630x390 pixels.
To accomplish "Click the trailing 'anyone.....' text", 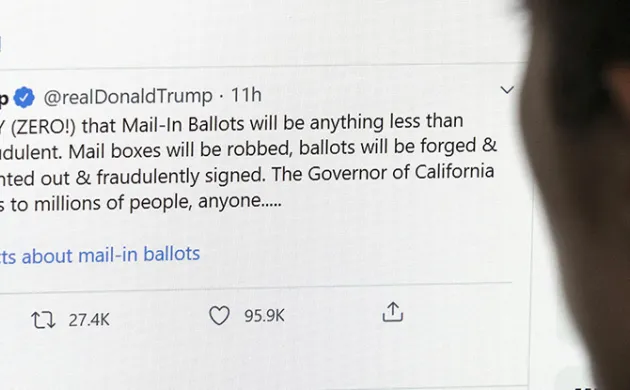I will coord(240,201).
